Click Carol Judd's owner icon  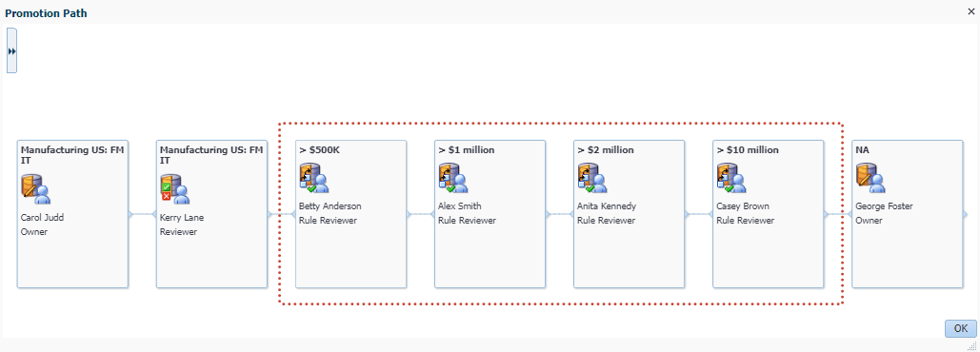[x=35, y=189]
